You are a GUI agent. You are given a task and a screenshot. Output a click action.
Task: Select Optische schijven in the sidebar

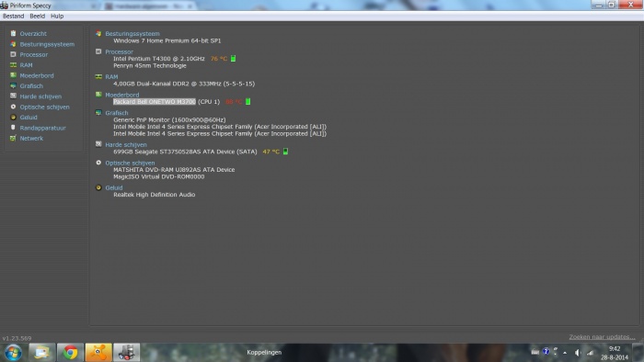tap(44, 107)
